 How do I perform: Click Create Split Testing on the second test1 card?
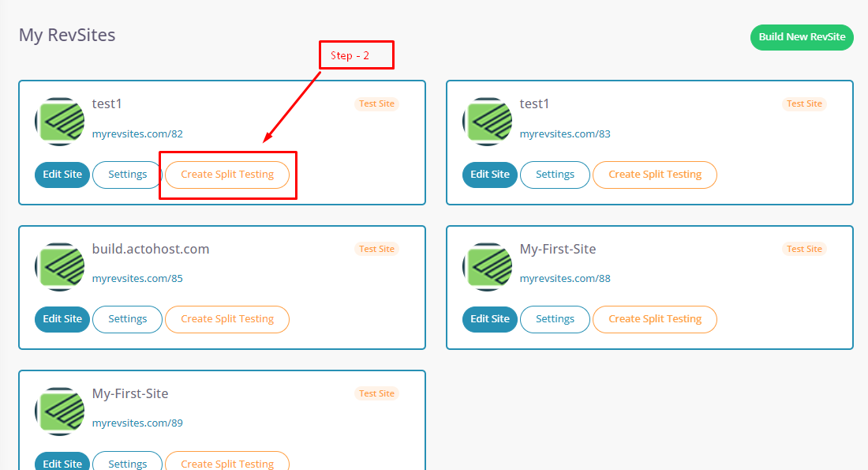654,175
